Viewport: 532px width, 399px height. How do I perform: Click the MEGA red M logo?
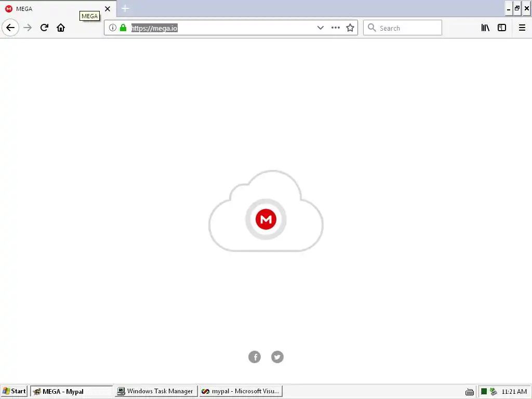click(x=266, y=219)
